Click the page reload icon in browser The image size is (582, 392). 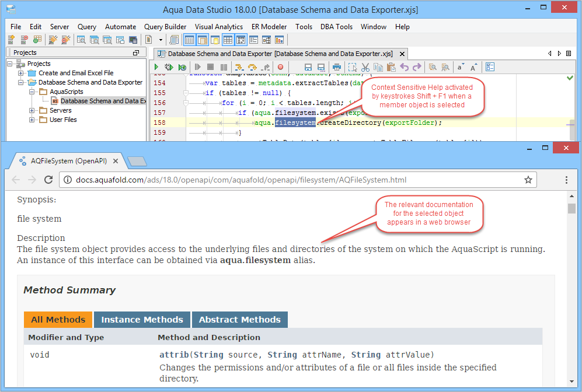pos(48,180)
